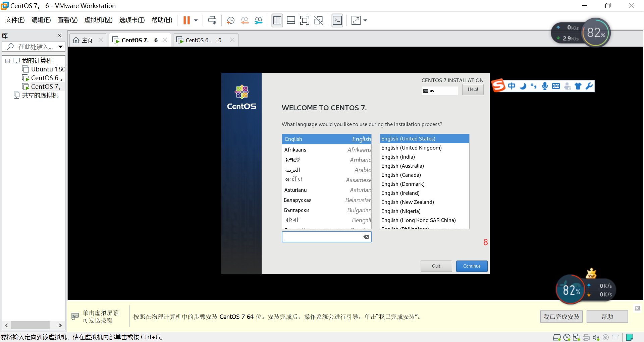
Task: Click the Send Ctrl+Alt+Del toolbar icon
Action: (212, 20)
